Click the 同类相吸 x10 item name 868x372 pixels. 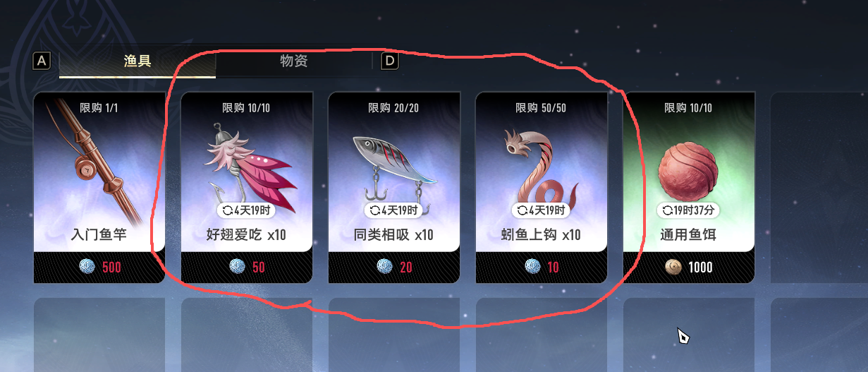click(393, 234)
